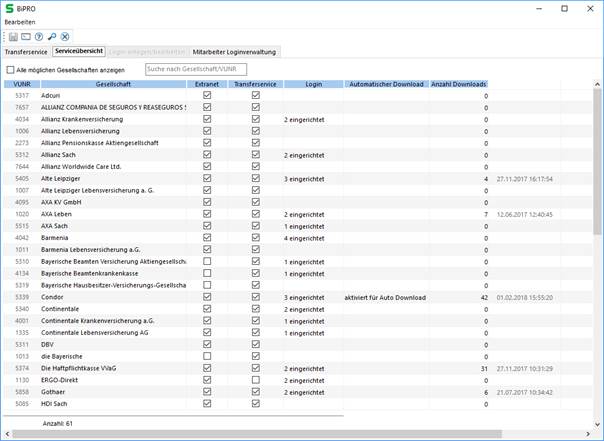Click the key icon in the toolbar

(52, 37)
